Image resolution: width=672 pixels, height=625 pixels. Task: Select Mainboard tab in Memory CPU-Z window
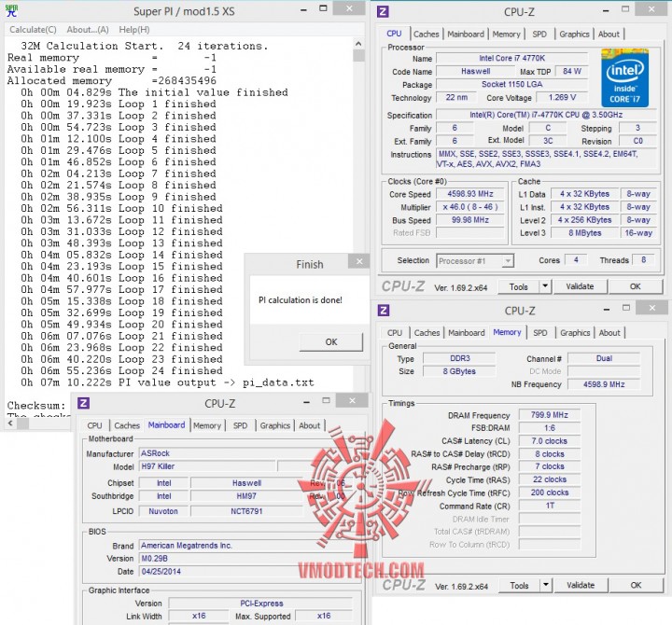coord(467,333)
